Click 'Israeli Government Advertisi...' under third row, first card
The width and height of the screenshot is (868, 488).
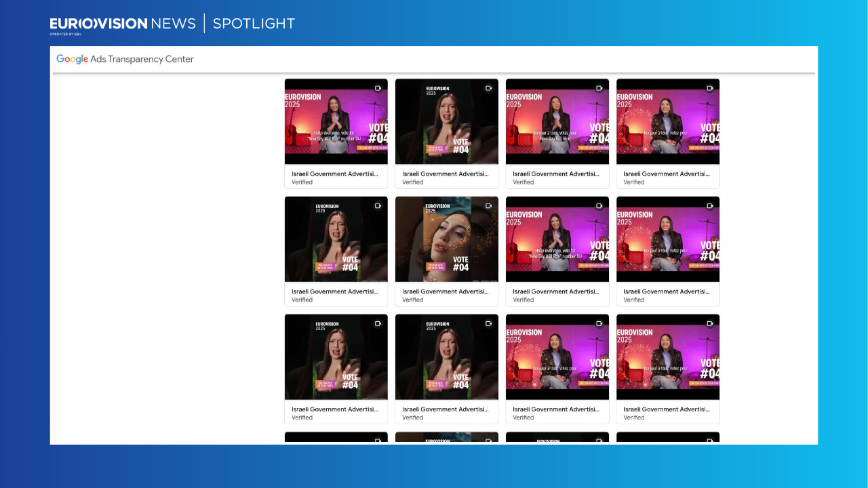pos(335,409)
